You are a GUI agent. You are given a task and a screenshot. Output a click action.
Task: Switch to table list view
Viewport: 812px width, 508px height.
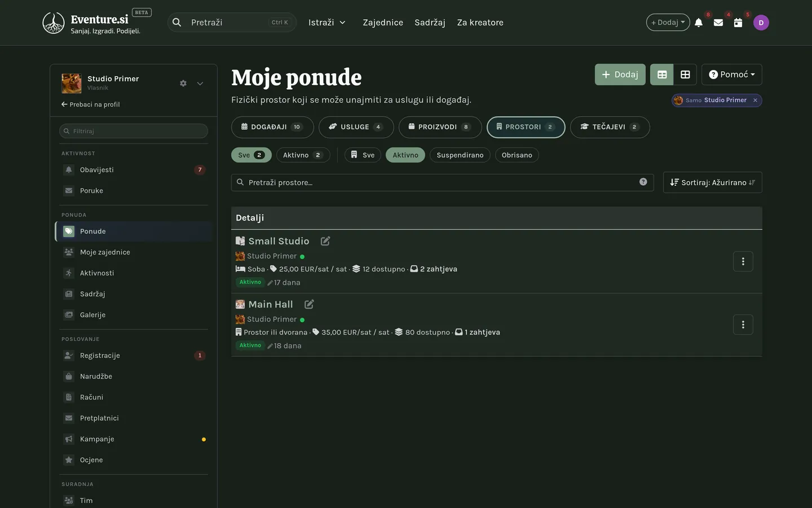click(x=662, y=75)
